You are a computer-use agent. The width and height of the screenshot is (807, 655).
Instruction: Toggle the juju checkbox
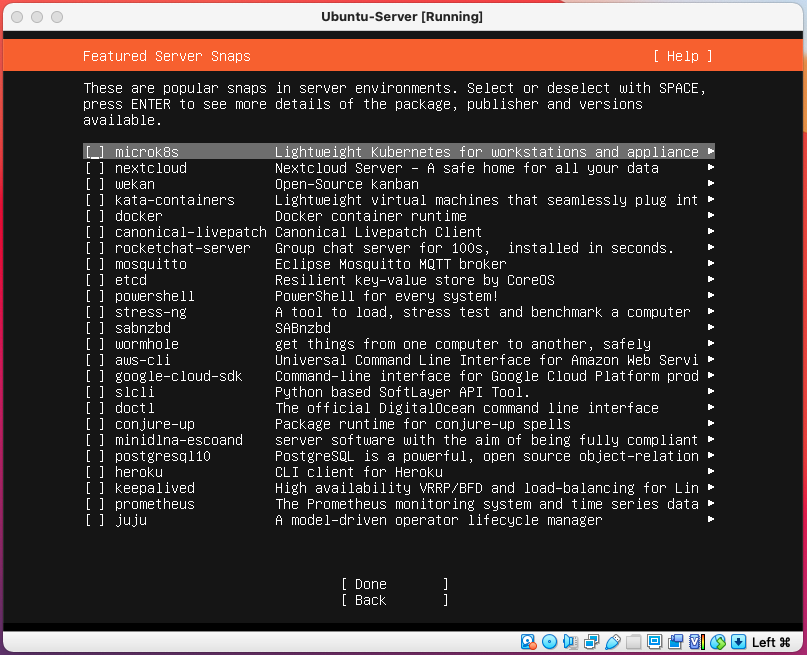(95, 520)
